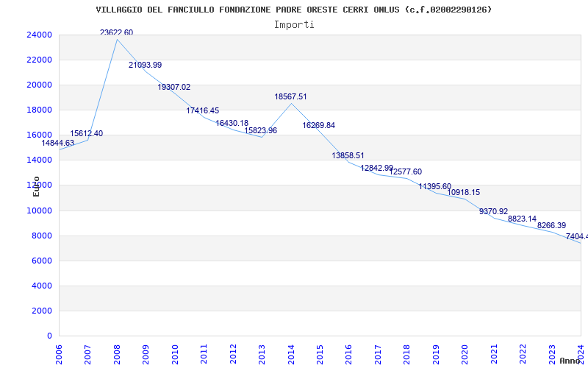
Task: Click x-axis year label 2021
Action: tap(494, 354)
